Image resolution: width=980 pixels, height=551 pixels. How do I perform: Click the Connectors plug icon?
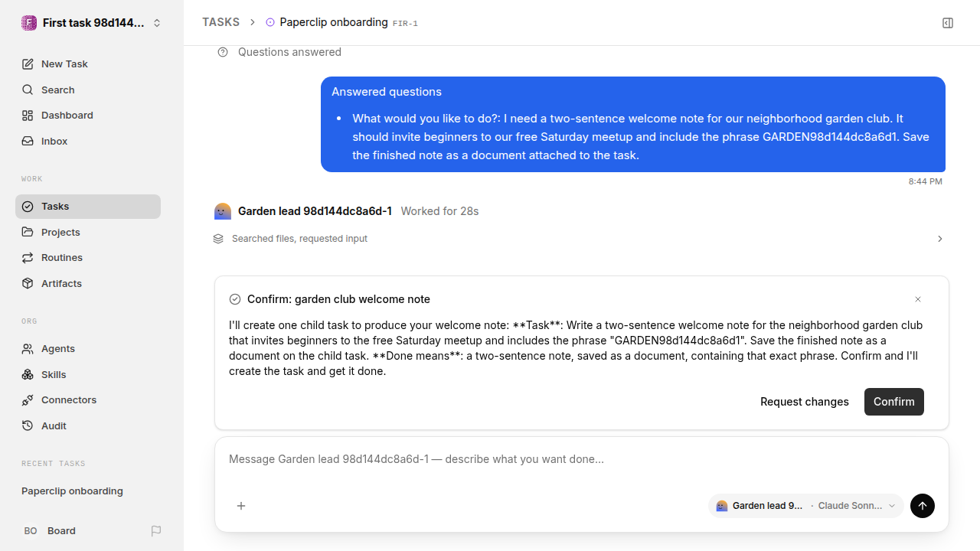coord(28,400)
